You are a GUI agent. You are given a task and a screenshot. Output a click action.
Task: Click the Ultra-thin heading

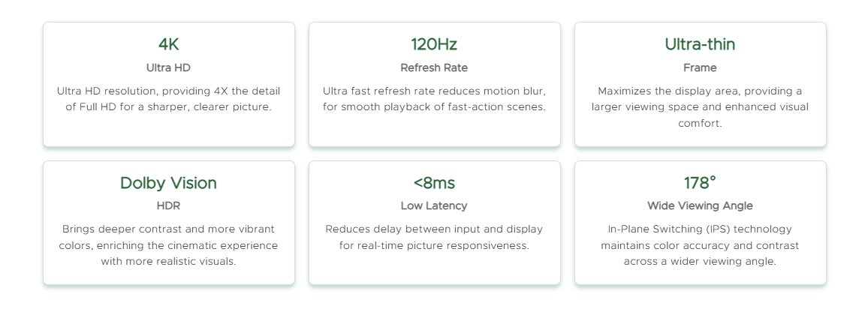coord(700,44)
